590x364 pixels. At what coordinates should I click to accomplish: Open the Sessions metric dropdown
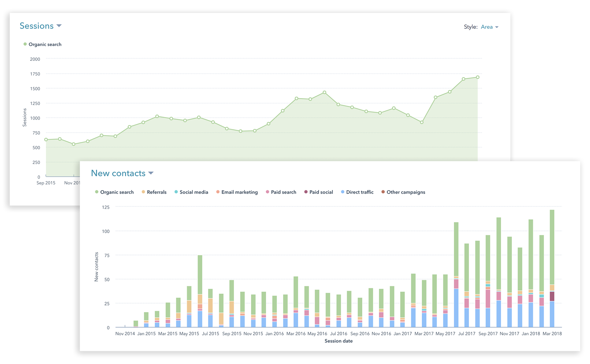[x=59, y=26]
